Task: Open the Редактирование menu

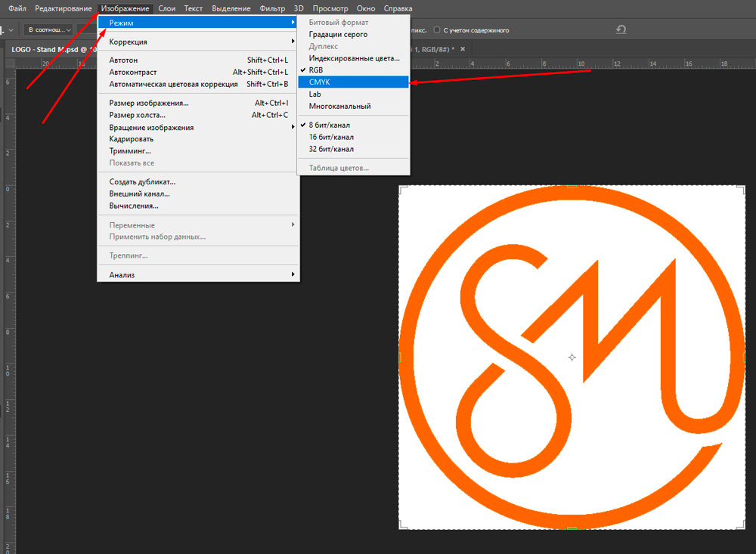Action: (64, 8)
